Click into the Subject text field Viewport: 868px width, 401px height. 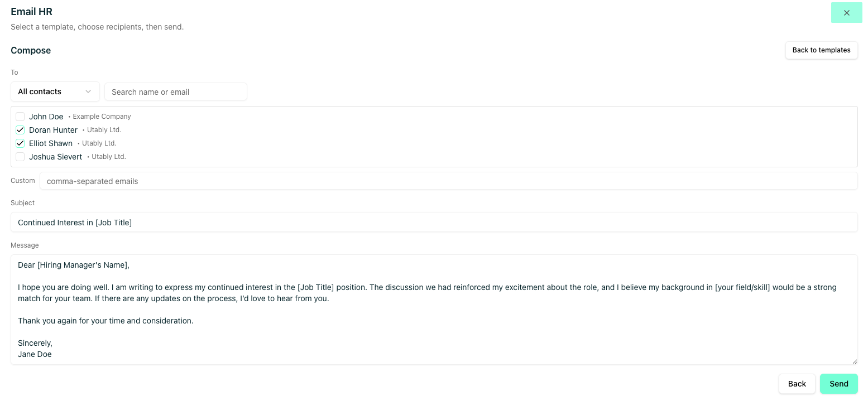(x=434, y=222)
